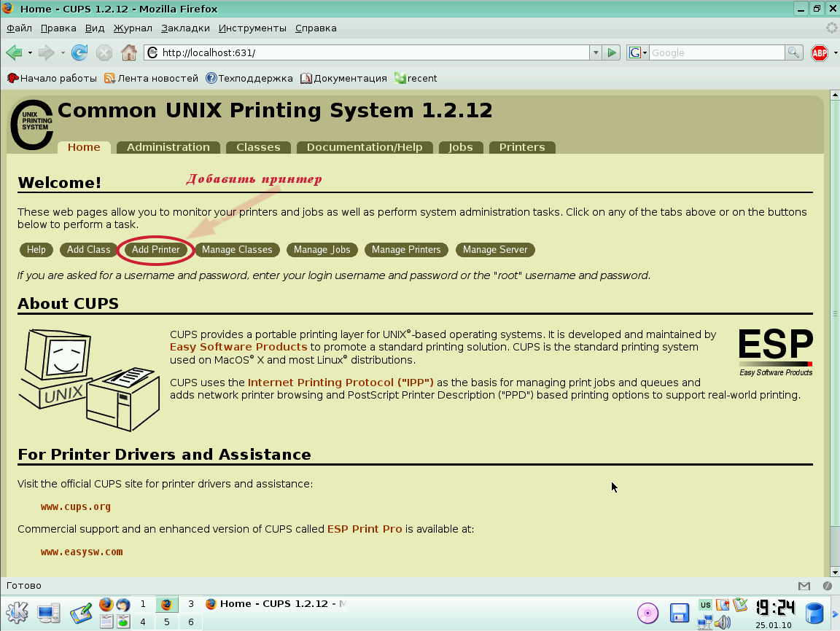Select the Home tab
This screenshot has height=631, width=840.
tap(84, 147)
